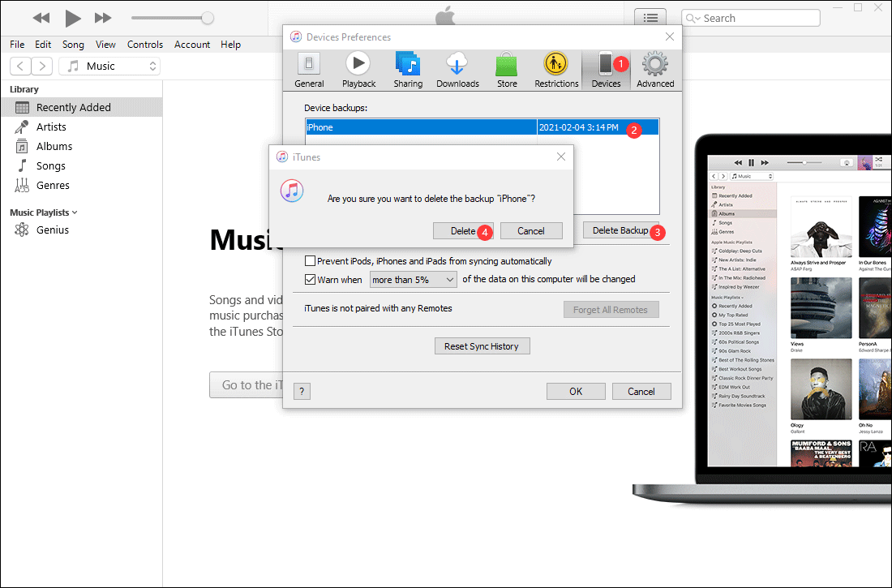The height and width of the screenshot is (588, 892).
Task: Click Go to the iTunes Store button
Action: [x=246, y=384]
